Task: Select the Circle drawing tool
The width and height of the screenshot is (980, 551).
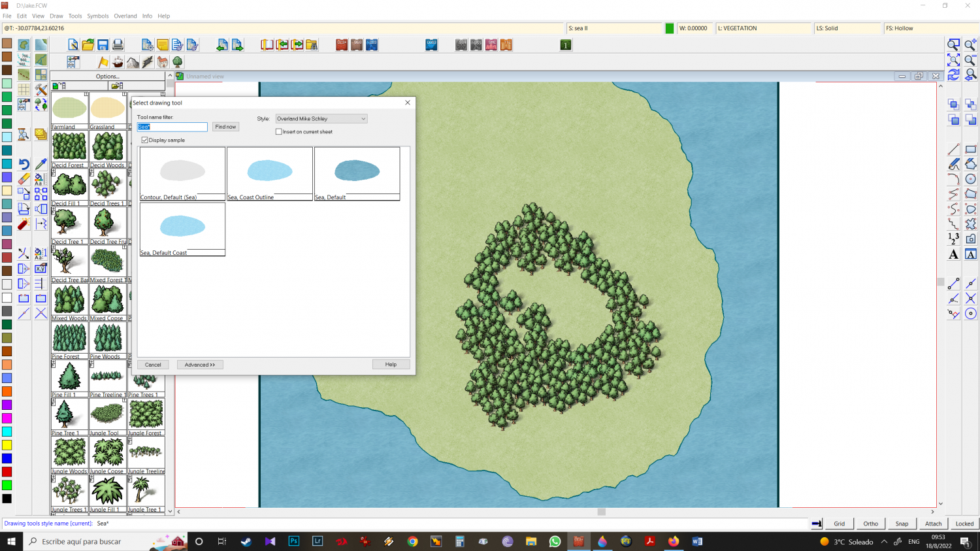Action: pos(971,179)
